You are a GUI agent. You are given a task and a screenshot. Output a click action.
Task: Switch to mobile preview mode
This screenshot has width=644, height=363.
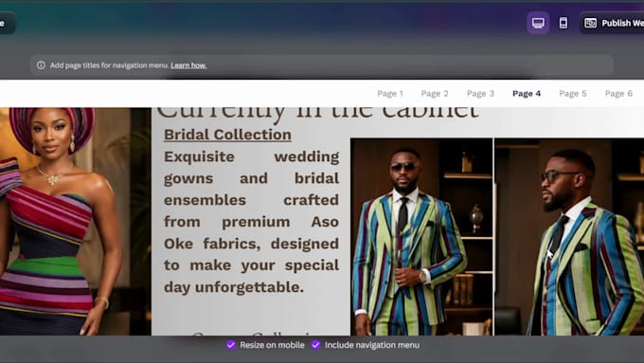coord(563,23)
